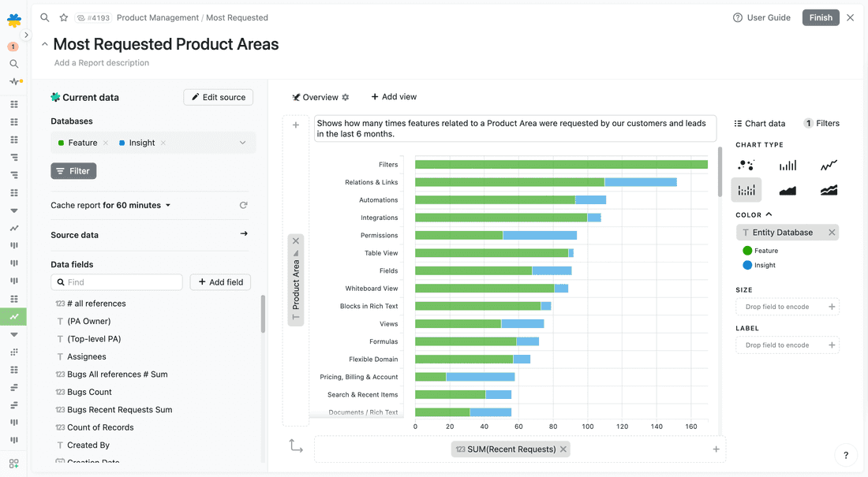Select the area chart type
Image resolution: width=868 pixels, height=477 pixels.
tap(789, 189)
